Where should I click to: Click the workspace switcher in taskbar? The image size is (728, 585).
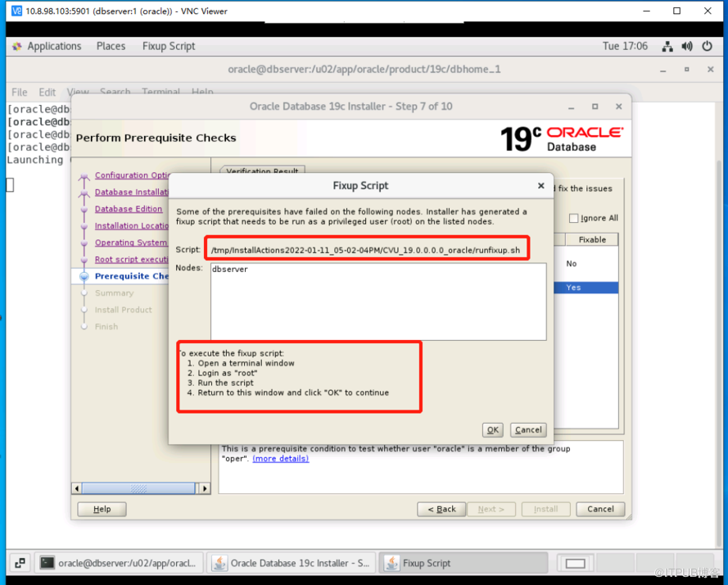click(575, 563)
